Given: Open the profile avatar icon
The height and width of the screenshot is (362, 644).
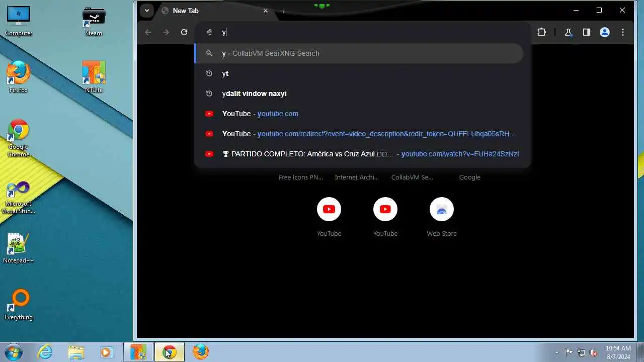Looking at the screenshot, I should (605, 32).
